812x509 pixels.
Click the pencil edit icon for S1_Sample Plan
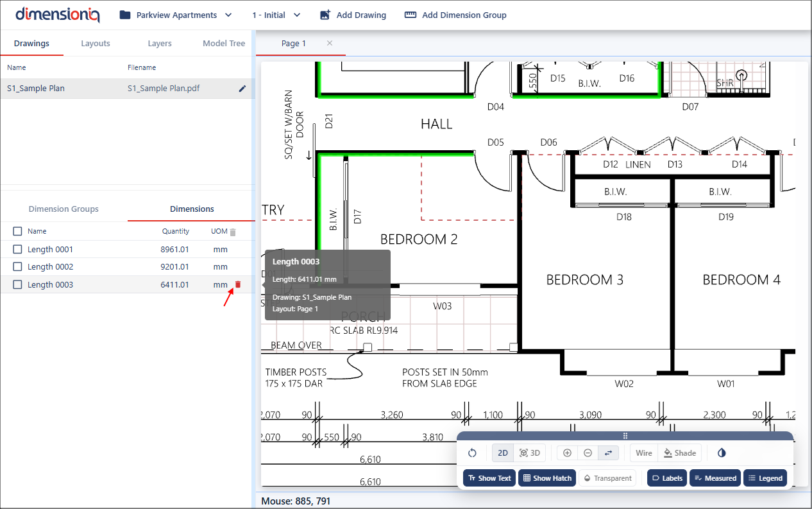pyautogui.click(x=242, y=89)
